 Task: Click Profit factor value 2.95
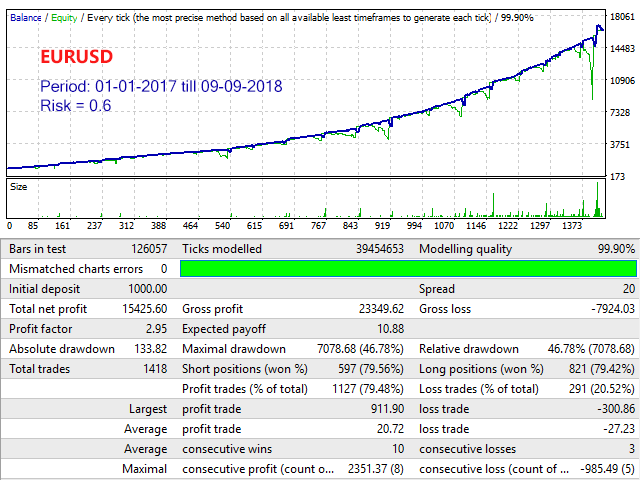(156, 329)
